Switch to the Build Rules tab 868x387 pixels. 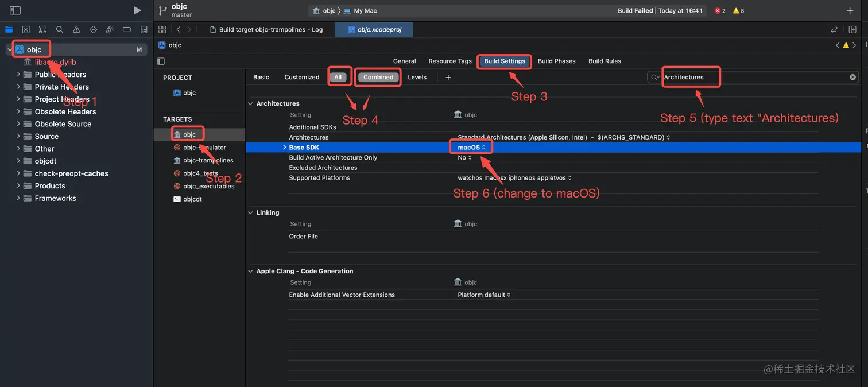click(604, 61)
